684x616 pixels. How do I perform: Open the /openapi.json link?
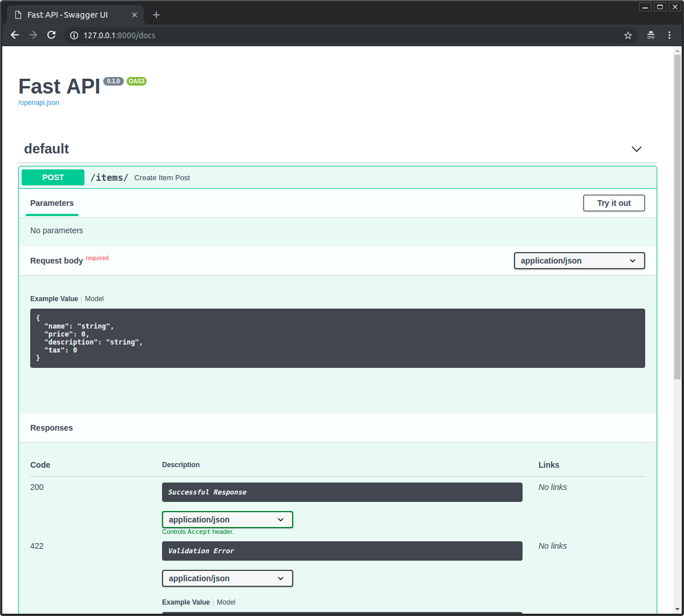(38, 102)
